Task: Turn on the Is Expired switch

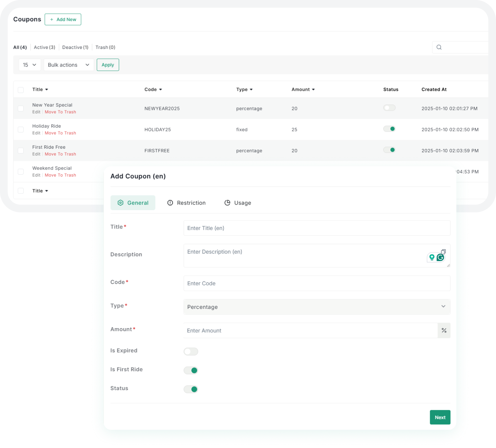Action: tap(191, 351)
